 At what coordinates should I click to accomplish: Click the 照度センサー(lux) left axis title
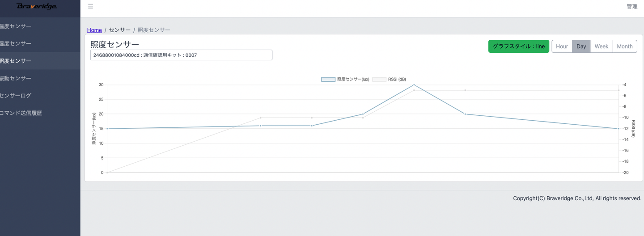(94, 128)
